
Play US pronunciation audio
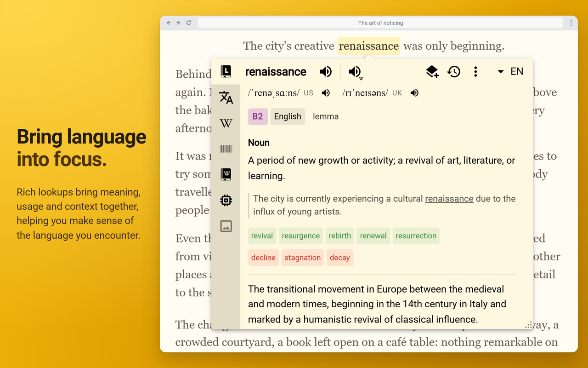coord(326,93)
